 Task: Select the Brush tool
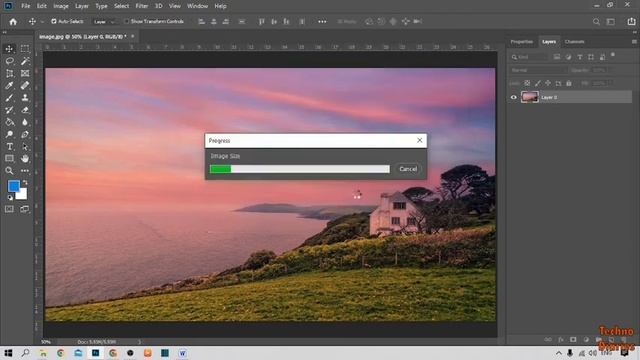pyautogui.click(x=9, y=98)
